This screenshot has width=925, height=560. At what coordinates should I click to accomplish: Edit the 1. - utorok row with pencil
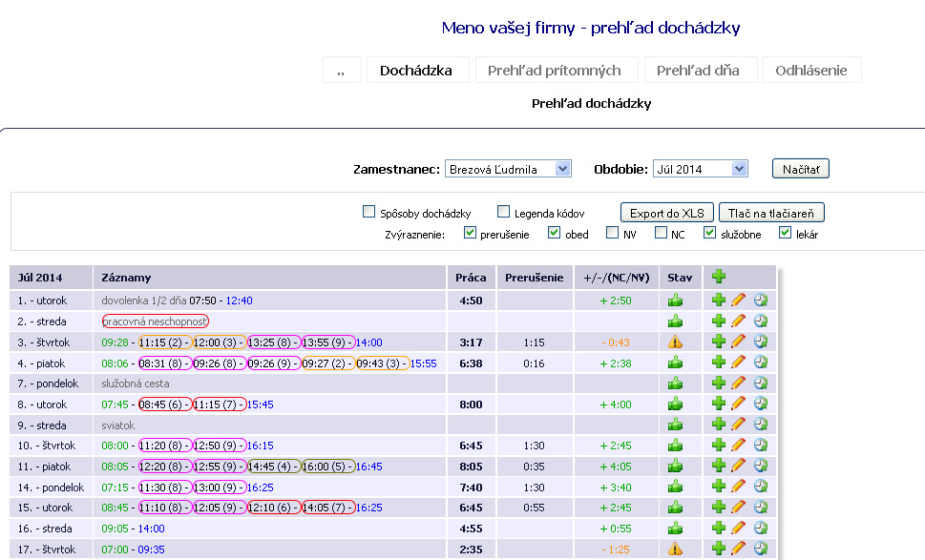click(738, 301)
